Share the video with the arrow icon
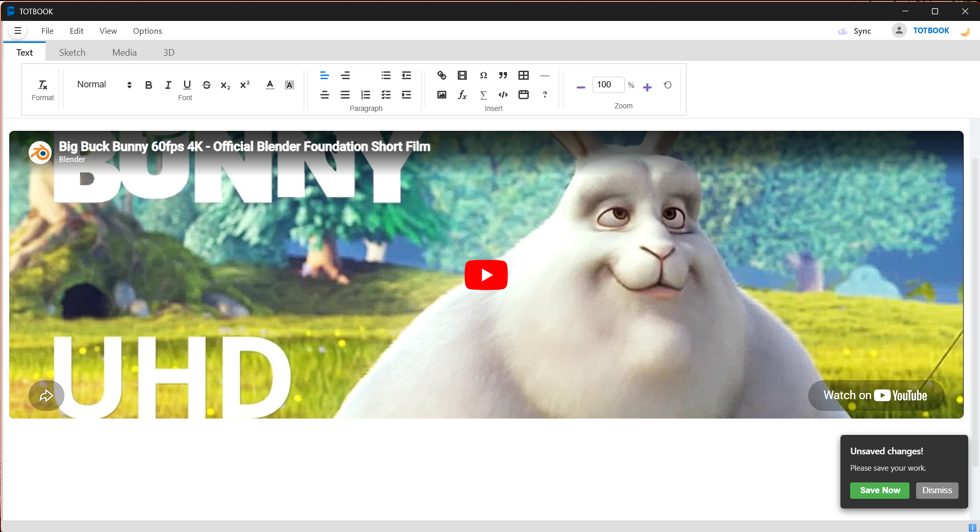This screenshot has width=980, height=532. 47,396
